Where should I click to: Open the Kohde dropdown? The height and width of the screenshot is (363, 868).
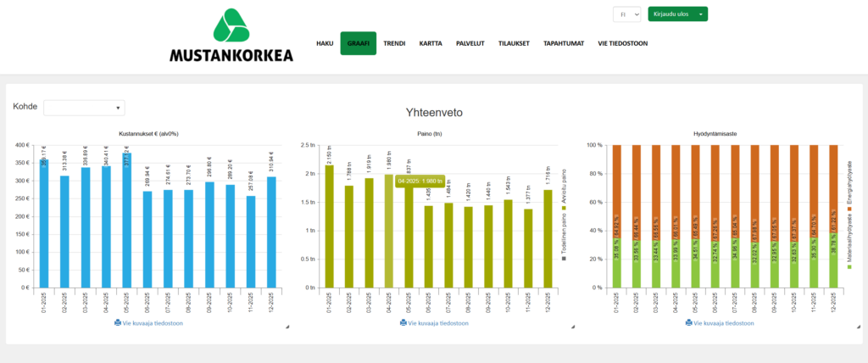pyautogui.click(x=84, y=108)
